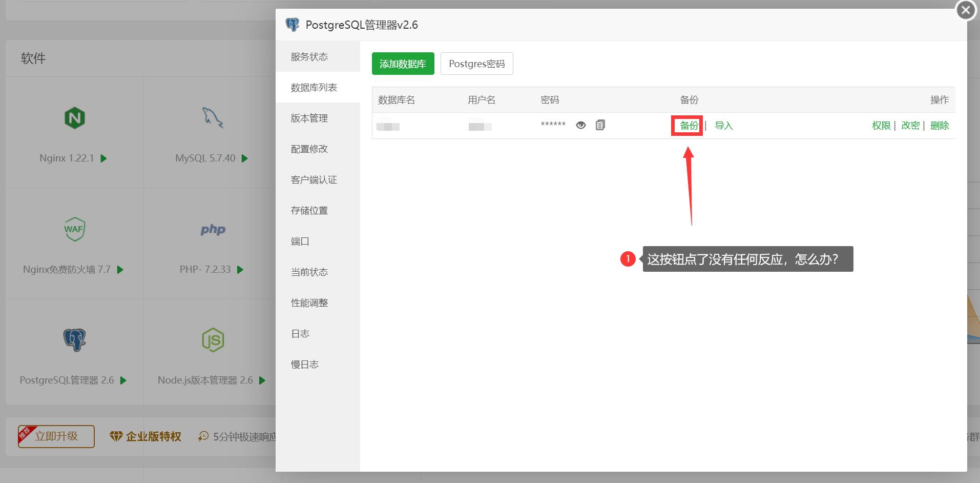Click the 添加数据库 button
This screenshot has width=980, height=483.
pos(403,64)
